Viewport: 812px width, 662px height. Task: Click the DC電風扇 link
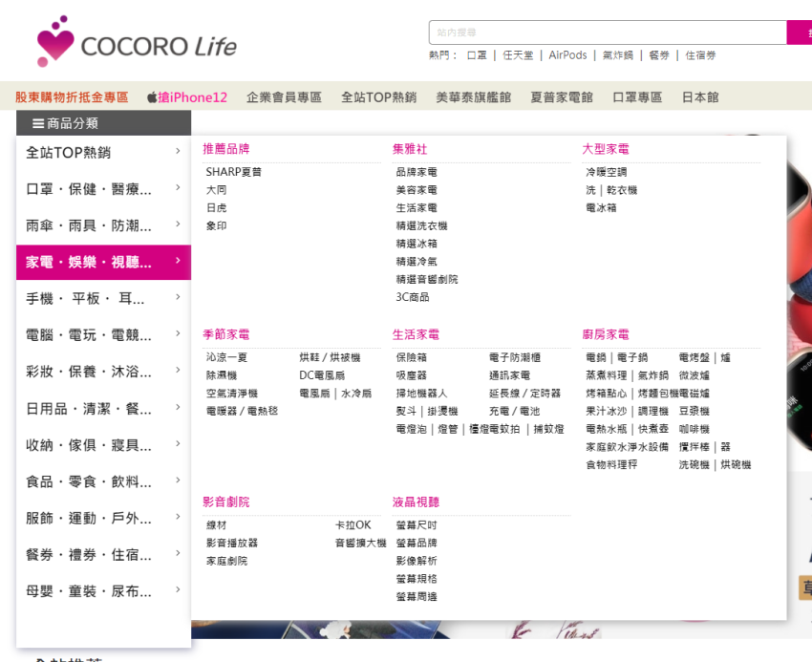click(x=322, y=375)
